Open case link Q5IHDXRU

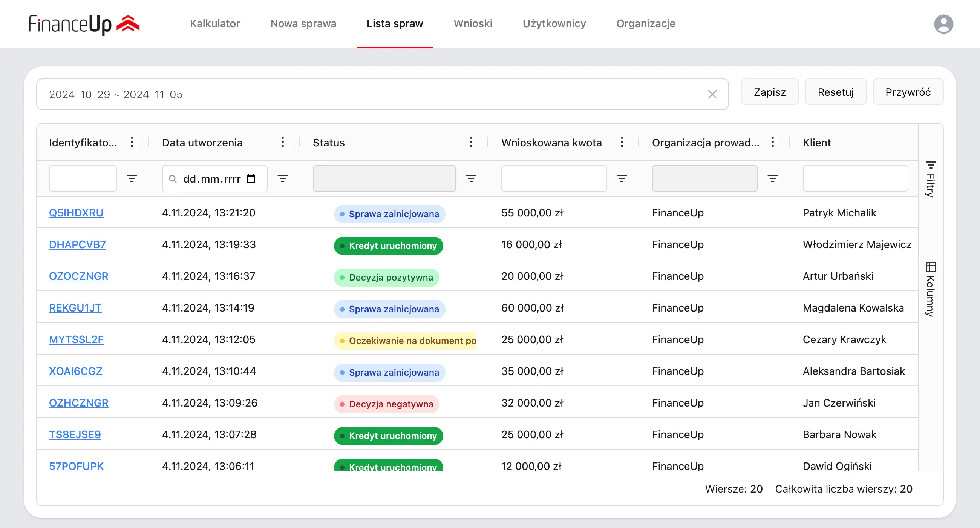click(x=76, y=213)
